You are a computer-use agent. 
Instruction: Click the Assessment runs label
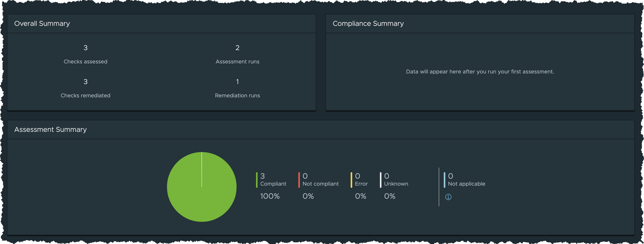(x=238, y=62)
